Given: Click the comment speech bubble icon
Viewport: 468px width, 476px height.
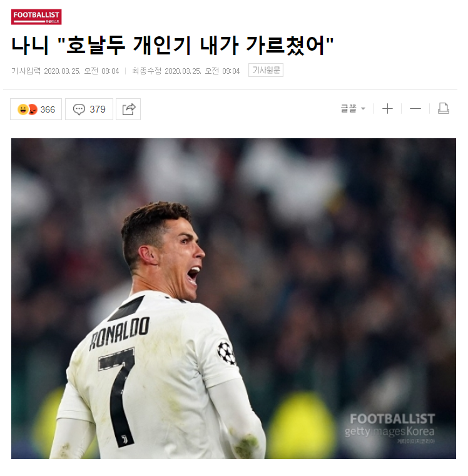Looking at the screenshot, I should 79,109.
